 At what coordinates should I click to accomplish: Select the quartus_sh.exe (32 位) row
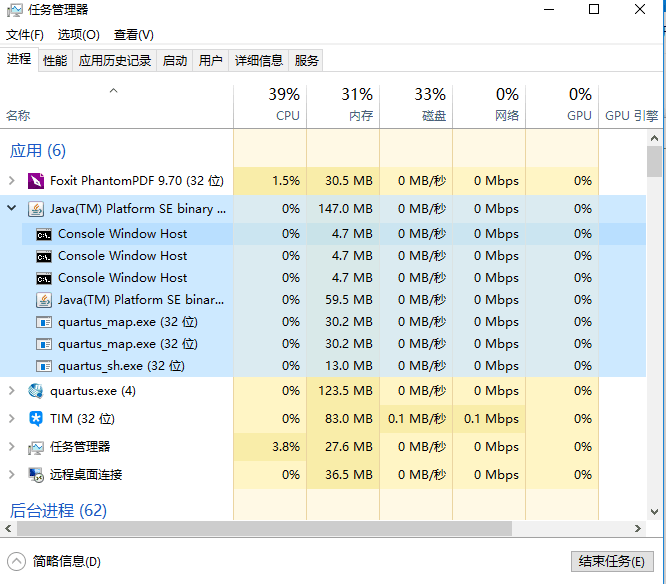click(323, 366)
